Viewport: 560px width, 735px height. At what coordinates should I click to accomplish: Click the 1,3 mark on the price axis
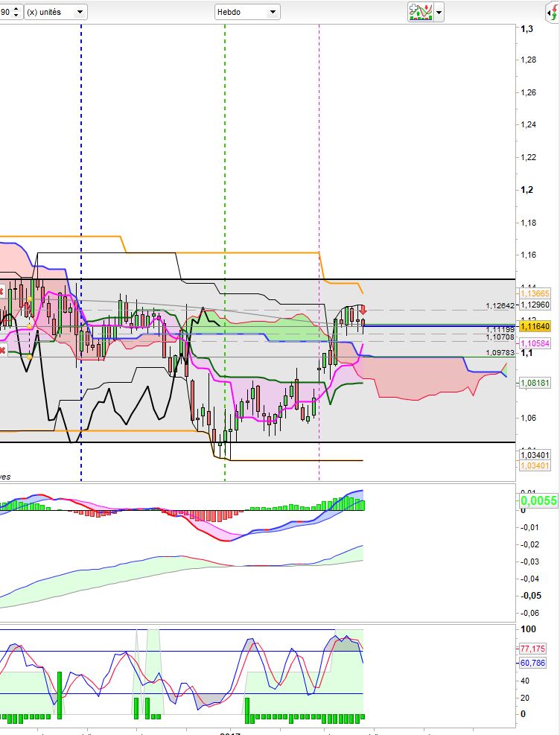point(526,28)
